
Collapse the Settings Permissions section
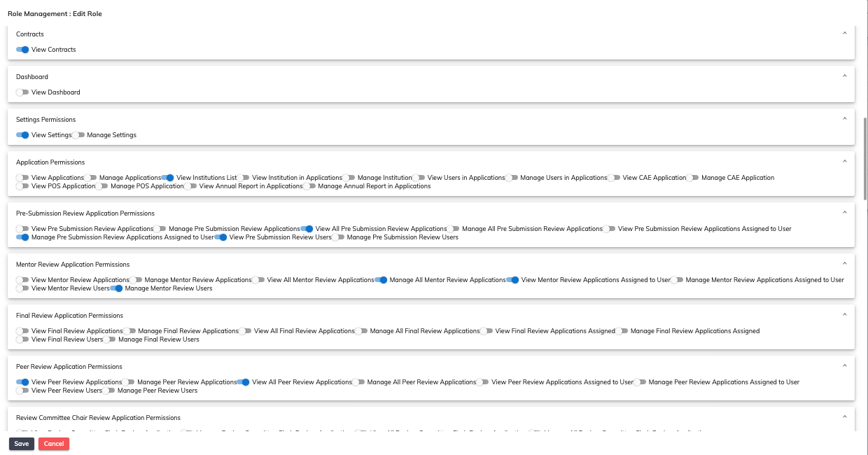coord(844,119)
